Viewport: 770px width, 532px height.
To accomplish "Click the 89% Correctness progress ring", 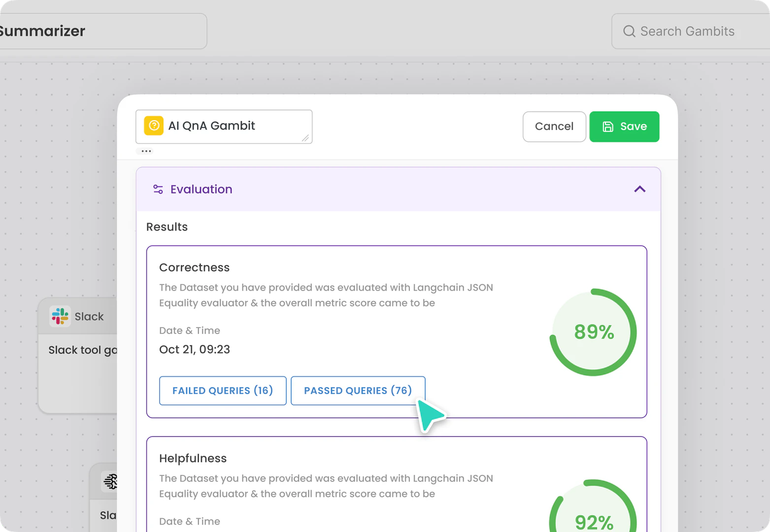I will [593, 332].
